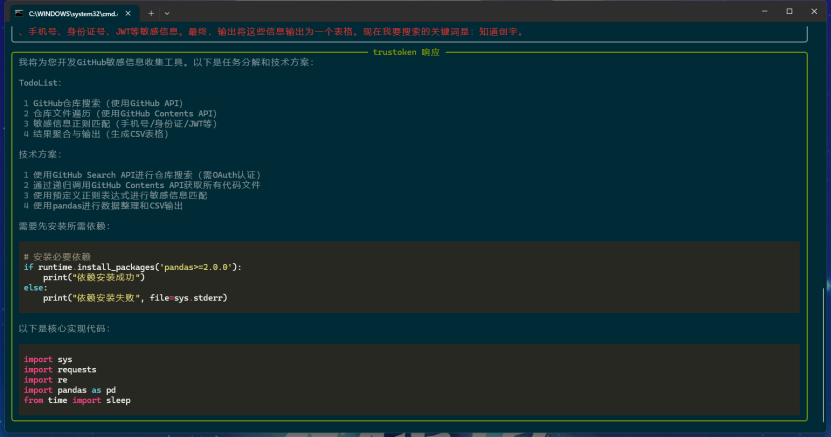Open a new terminal tab
The height and width of the screenshot is (437, 831).
[x=151, y=13]
